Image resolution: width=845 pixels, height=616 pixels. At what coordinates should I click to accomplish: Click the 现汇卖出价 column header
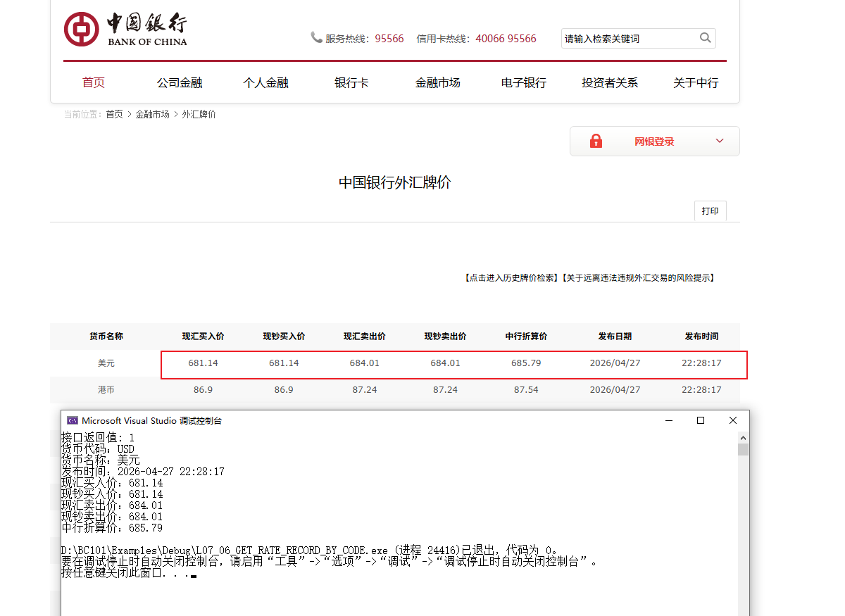click(365, 337)
